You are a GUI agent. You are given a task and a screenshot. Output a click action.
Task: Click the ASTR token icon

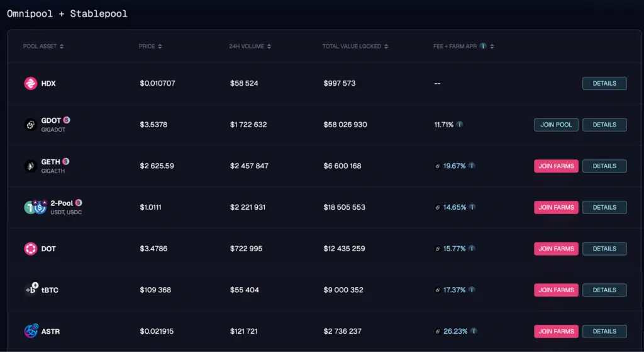31,331
